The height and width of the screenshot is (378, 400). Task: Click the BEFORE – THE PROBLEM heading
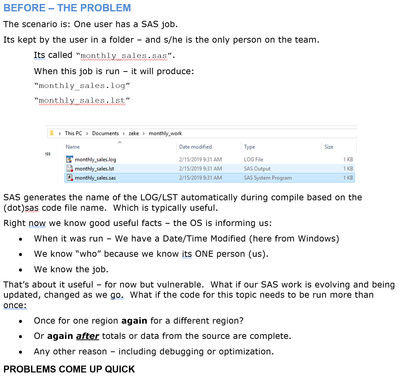pyautogui.click(x=67, y=8)
